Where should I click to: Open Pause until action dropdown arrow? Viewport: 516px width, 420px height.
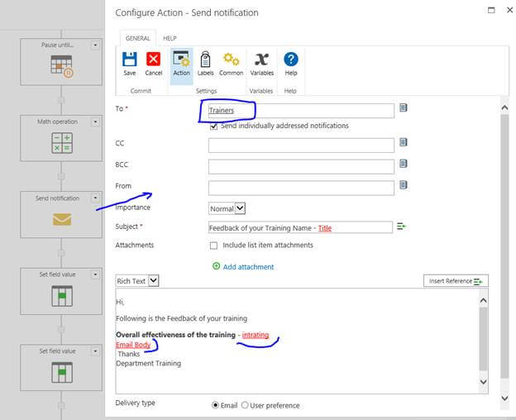[x=95, y=45]
